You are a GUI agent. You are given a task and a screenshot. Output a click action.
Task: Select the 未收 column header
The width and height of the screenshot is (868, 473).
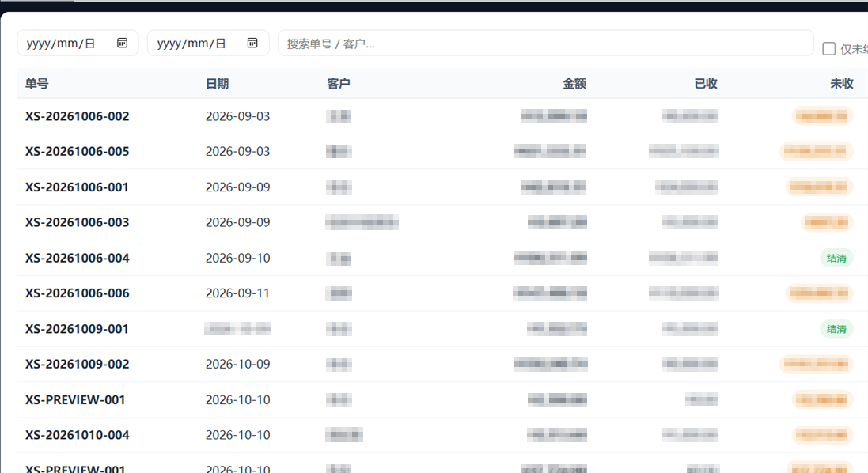pyautogui.click(x=841, y=84)
